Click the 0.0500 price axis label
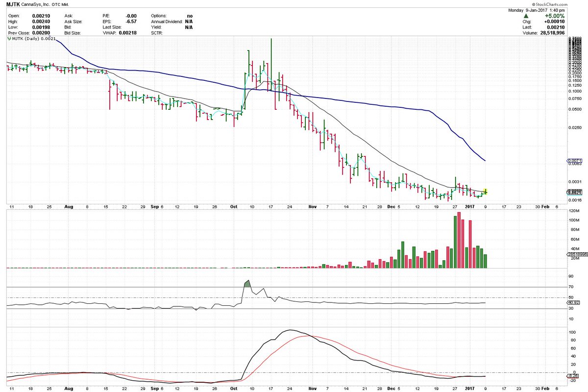The width and height of the screenshot is (588, 392). [574, 110]
